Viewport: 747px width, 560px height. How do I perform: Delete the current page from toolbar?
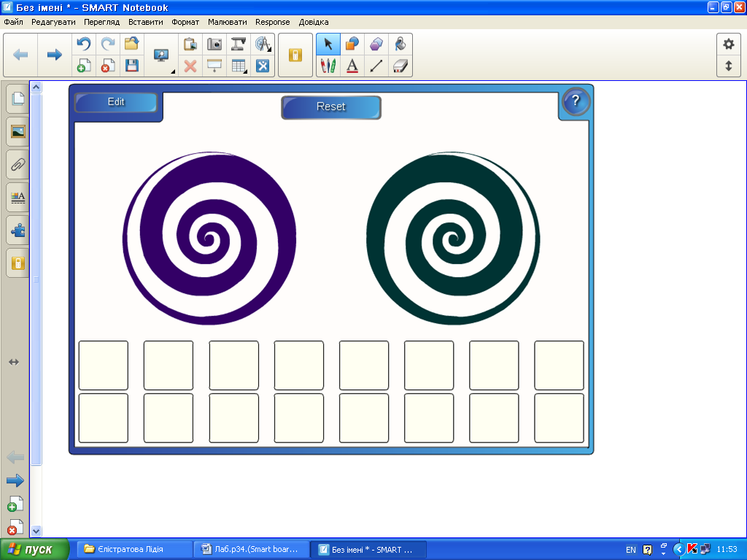(x=108, y=66)
